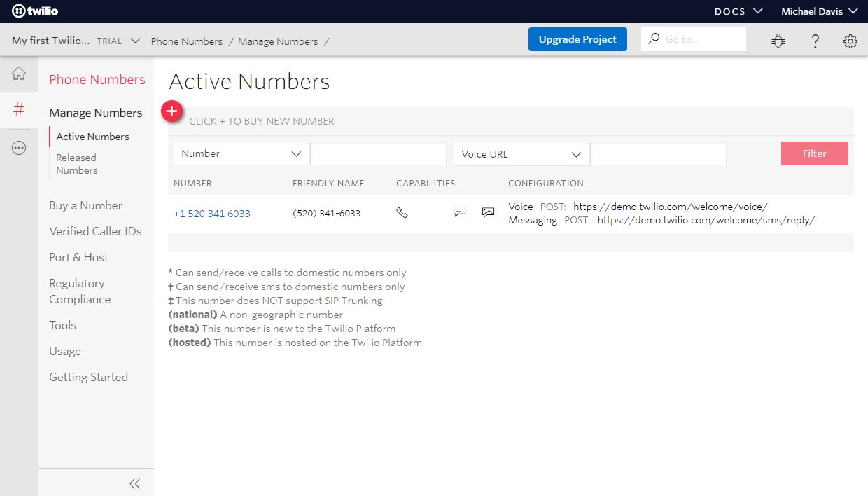Focus the Voice URL filter text field
The width and height of the screenshot is (868, 496).
658,153
